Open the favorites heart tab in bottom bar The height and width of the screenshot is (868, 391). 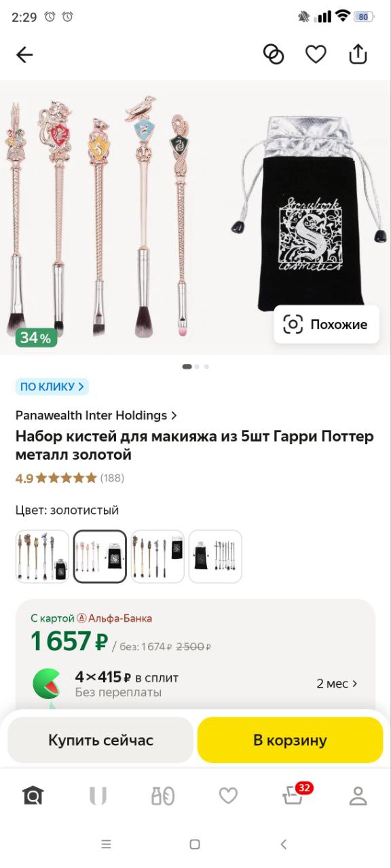(228, 795)
